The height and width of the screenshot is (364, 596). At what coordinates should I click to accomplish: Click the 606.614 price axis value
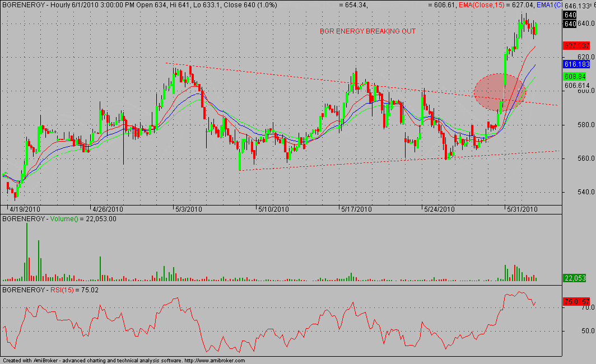[577, 86]
